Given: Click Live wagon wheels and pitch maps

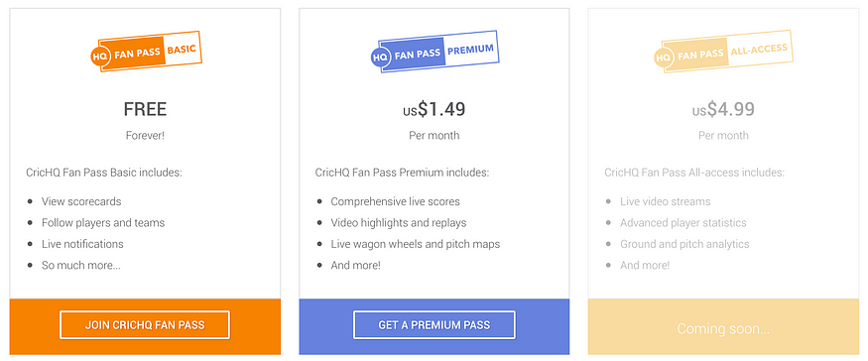Looking at the screenshot, I should 416,244.
